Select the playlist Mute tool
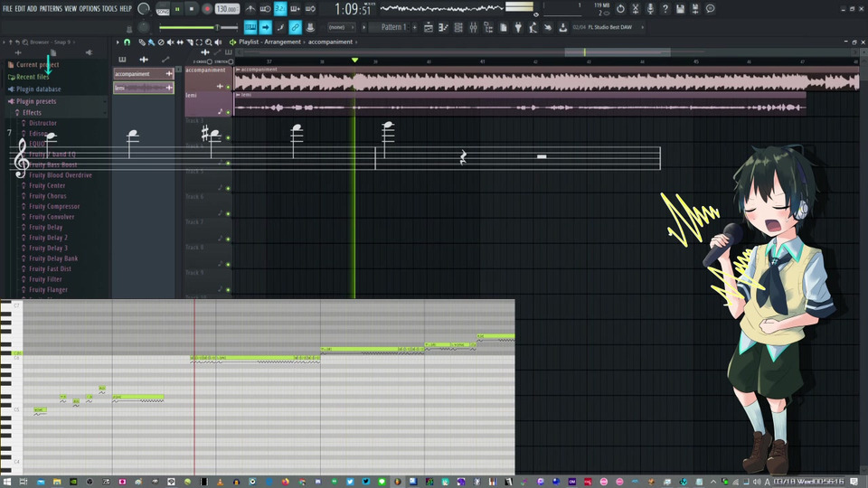868x488 pixels. pos(170,42)
